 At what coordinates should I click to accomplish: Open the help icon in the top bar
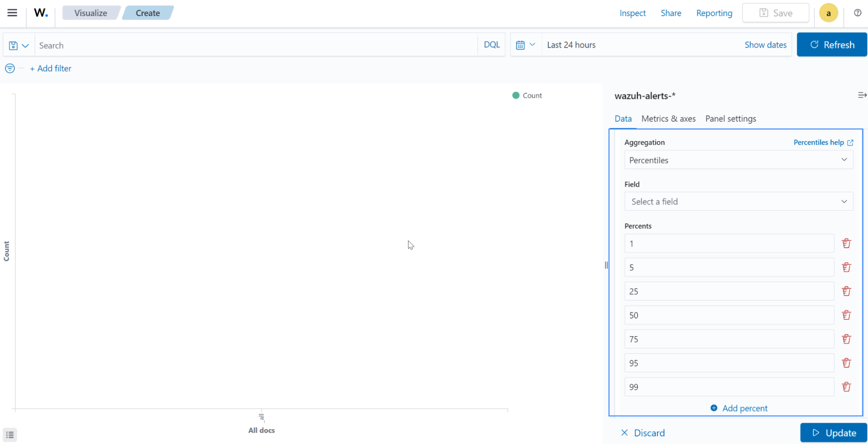(858, 13)
